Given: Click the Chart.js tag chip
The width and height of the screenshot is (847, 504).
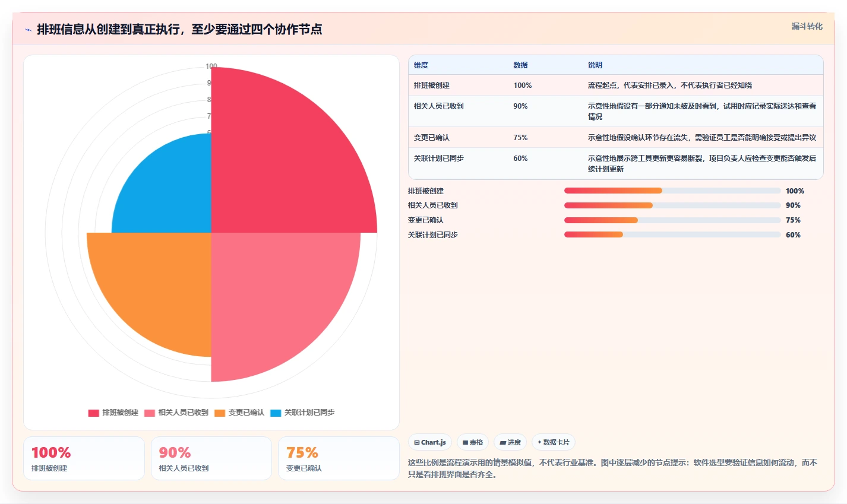Looking at the screenshot, I should click(x=430, y=442).
